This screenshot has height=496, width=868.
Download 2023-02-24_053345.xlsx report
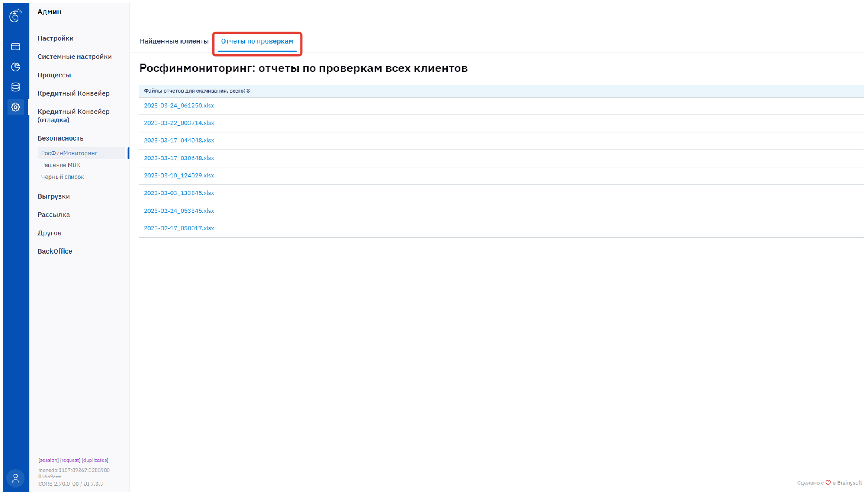coord(179,211)
